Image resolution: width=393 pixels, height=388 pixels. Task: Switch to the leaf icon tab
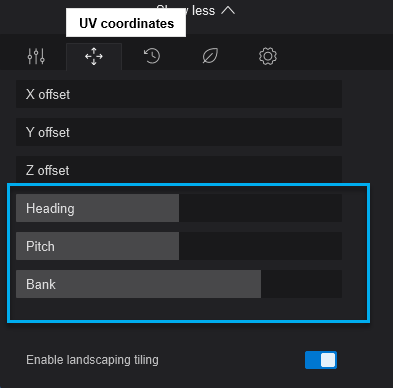[210, 56]
